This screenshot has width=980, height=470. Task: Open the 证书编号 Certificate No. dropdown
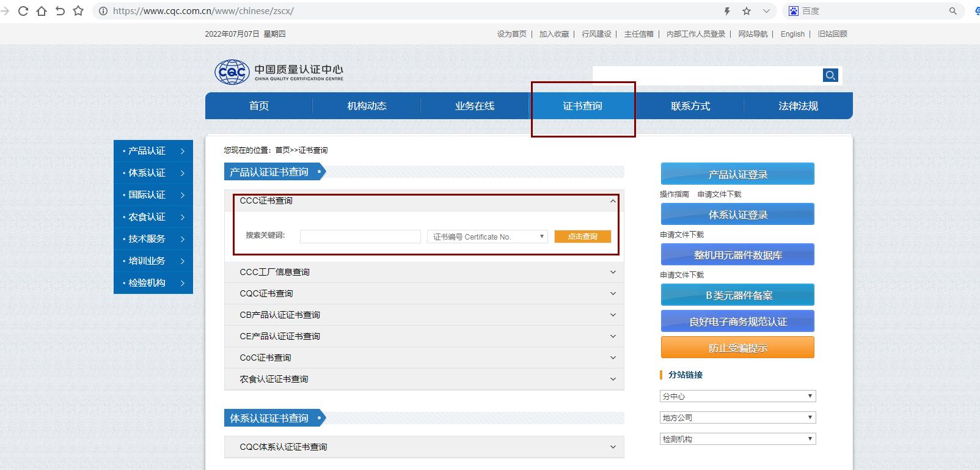pos(487,237)
